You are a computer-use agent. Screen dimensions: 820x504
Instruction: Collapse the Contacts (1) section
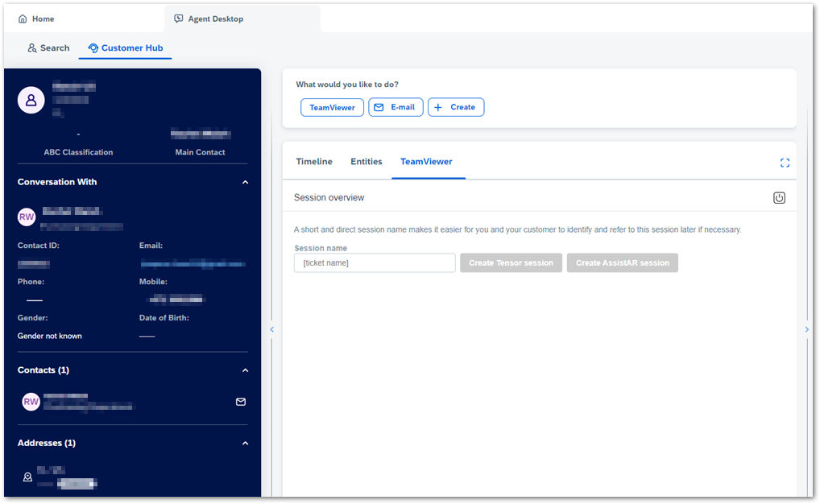pos(245,370)
